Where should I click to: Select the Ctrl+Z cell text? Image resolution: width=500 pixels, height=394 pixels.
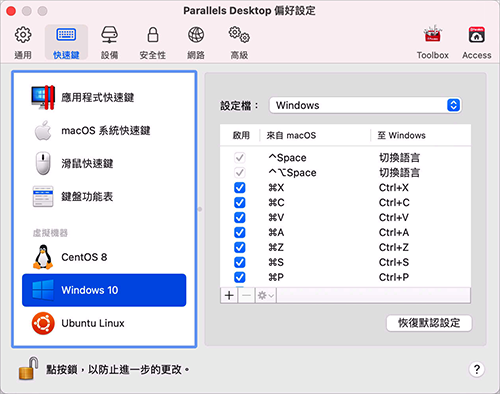pyautogui.click(x=394, y=248)
